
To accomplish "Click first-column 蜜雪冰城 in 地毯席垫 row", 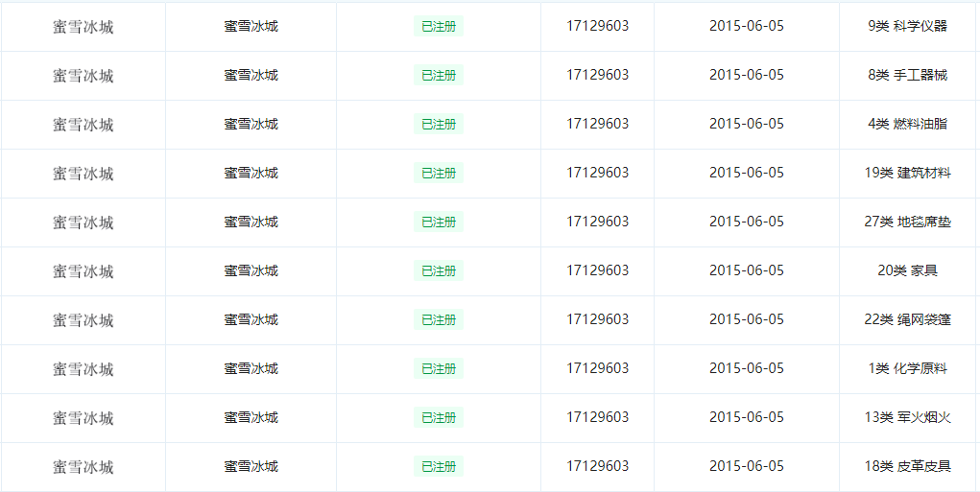I will point(83,223).
